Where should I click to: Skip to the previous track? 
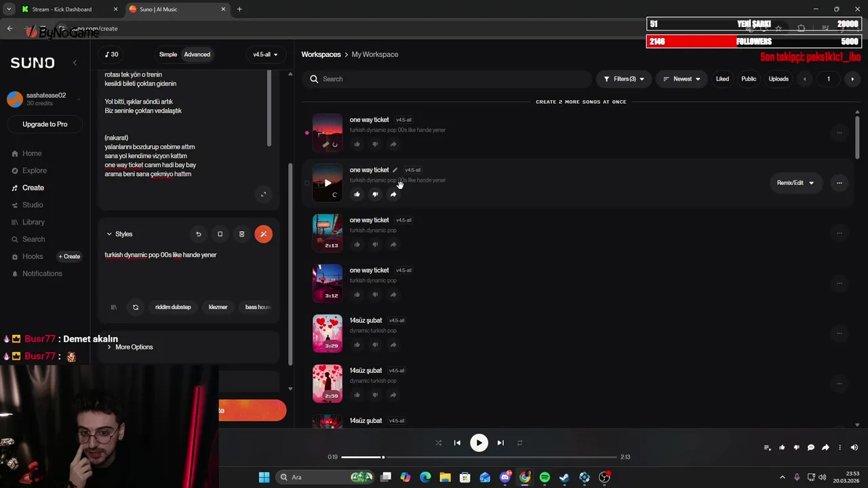point(457,443)
